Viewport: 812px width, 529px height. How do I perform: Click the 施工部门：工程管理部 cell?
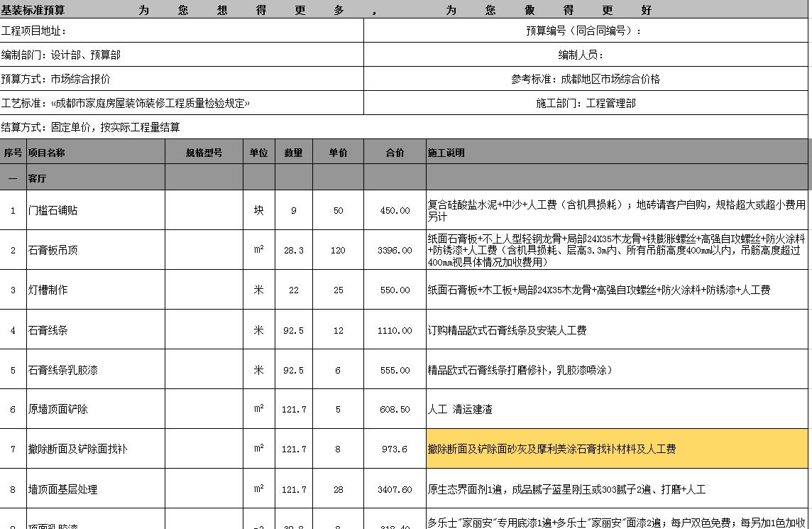(x=586, y=104)
